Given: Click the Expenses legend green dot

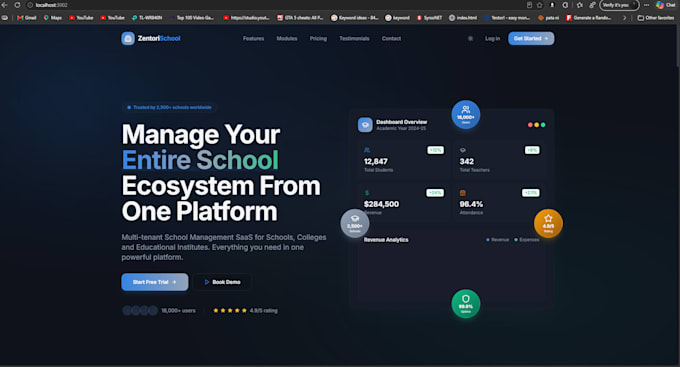Looking at the screenshot, I should click(x=516, y=239).
